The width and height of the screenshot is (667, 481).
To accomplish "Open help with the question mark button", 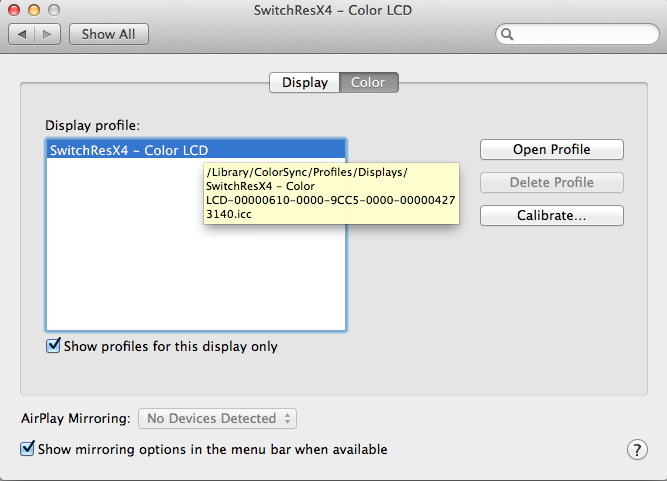I will (637, 450).
